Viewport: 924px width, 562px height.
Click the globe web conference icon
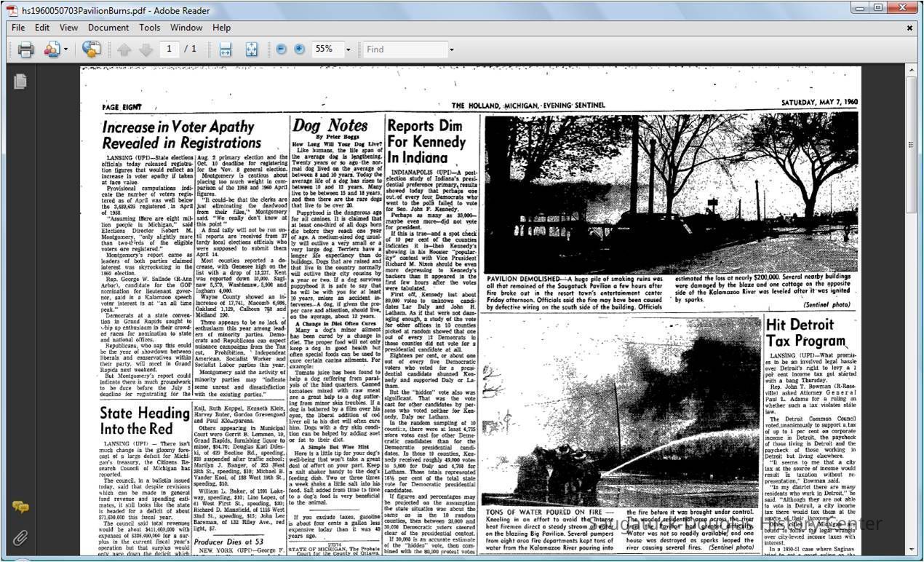pos(91,50)
